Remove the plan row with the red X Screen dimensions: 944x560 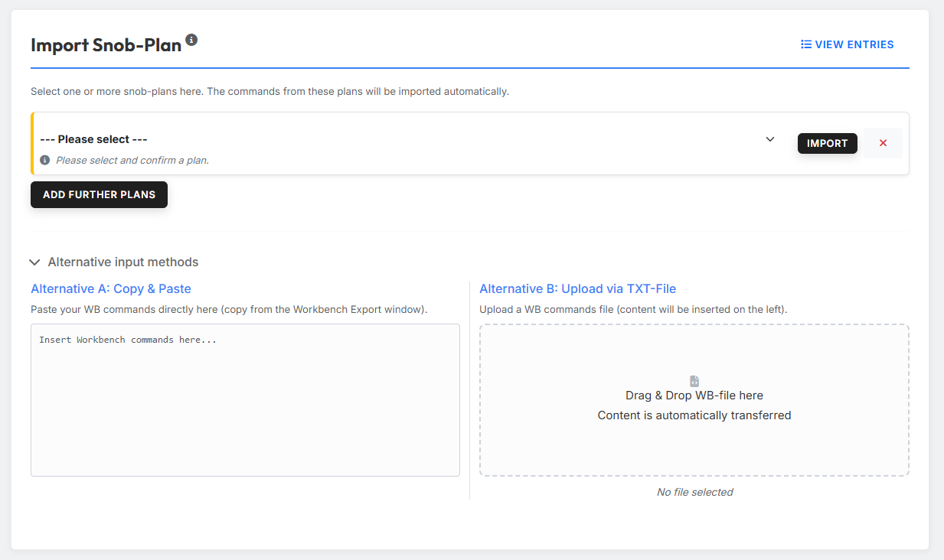click(x=883, y=143)
